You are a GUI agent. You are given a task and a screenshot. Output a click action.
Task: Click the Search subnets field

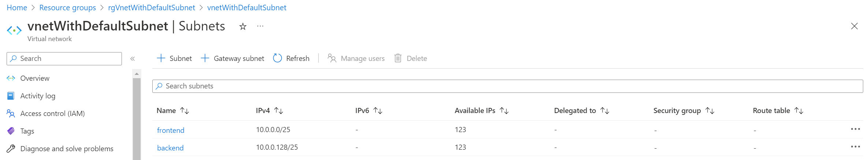(507, 86)
